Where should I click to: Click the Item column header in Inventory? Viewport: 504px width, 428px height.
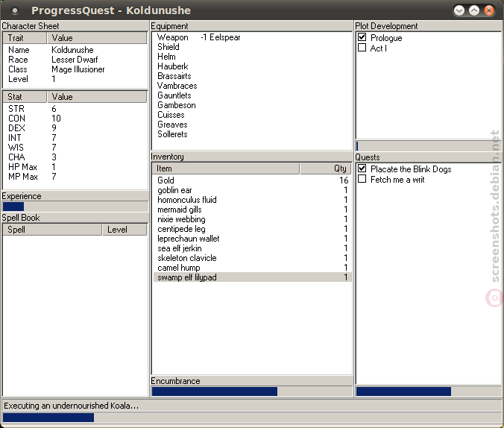click(226, 169)
